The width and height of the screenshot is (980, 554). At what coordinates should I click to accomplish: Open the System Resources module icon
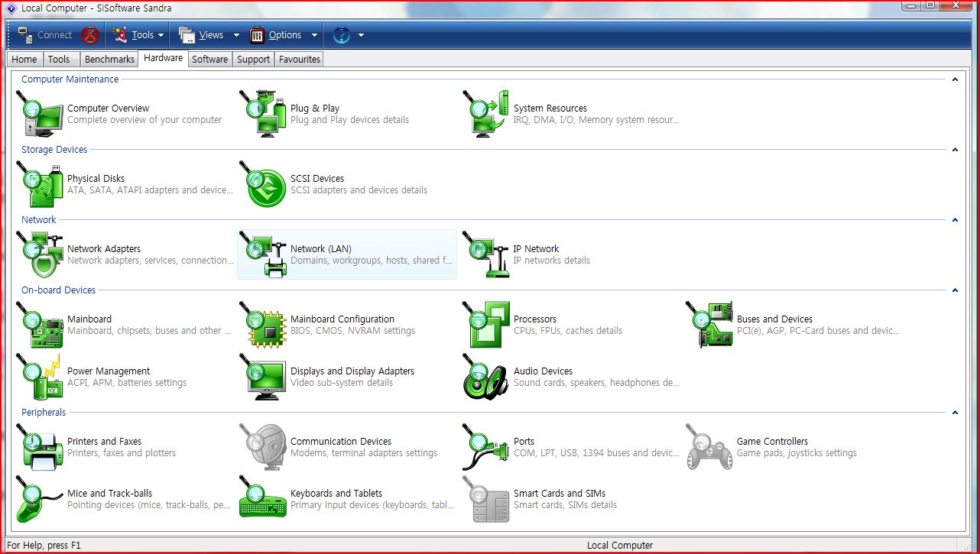click(x=486, y=114)
